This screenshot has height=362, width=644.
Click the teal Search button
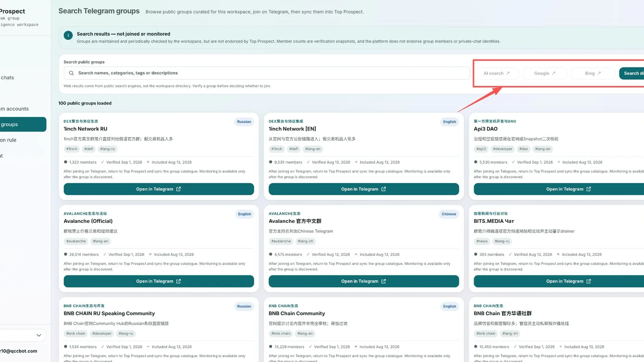[x=632, y=73]
